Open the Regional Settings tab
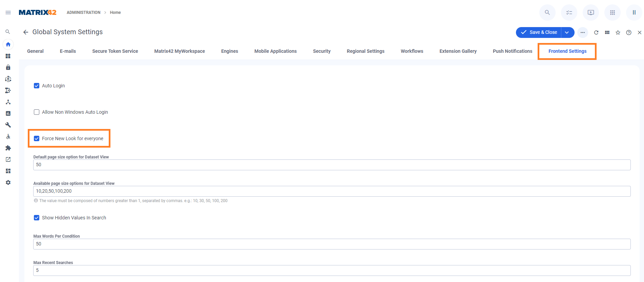This screenshot has height=282, width=644. (366, 51)
